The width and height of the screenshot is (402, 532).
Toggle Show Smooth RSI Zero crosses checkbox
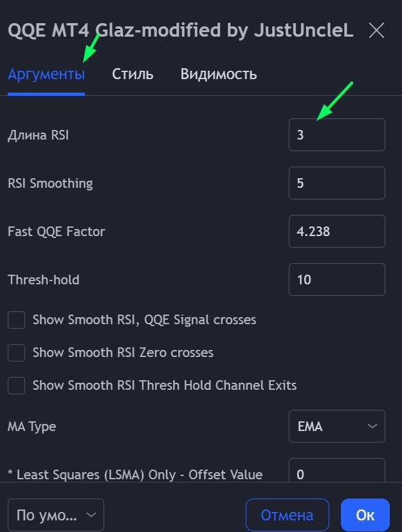pos(17,353)
